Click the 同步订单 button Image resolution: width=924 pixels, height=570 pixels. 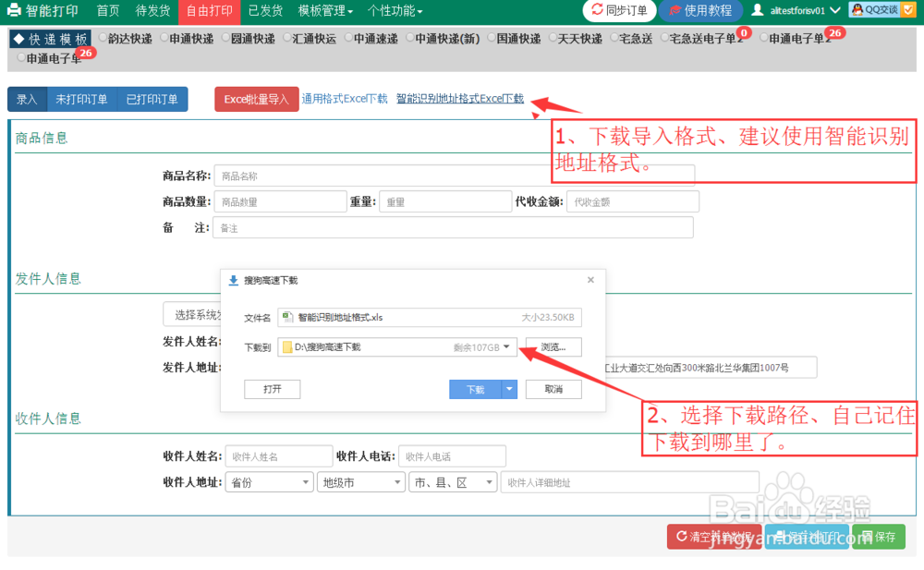619,10
